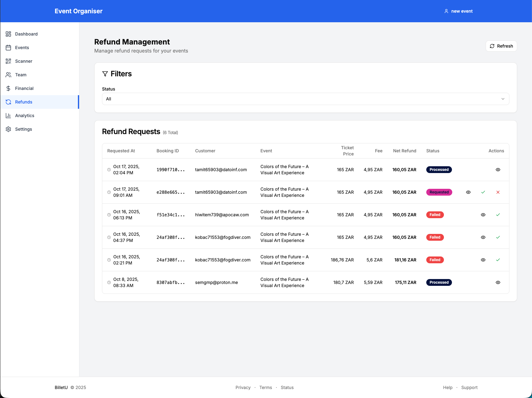Click the Team people icon in sidebar

click(x=8, y=75)
